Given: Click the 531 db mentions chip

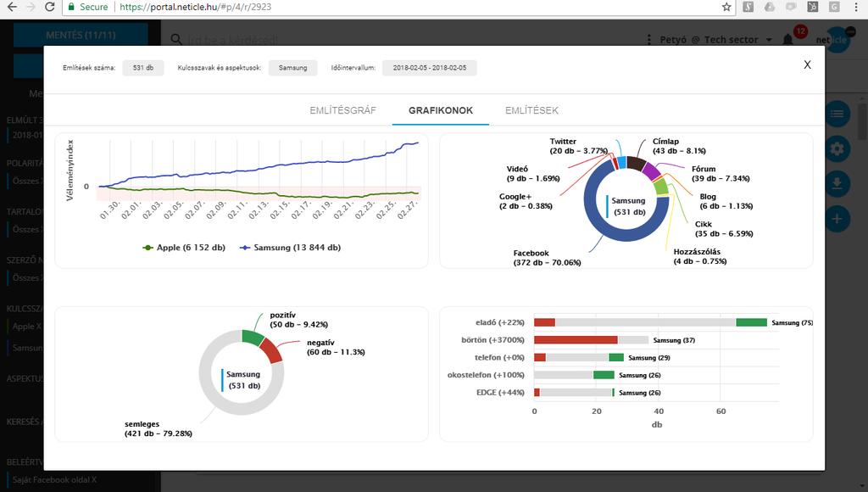Looking at the screenshot, I should pos(142,68).
